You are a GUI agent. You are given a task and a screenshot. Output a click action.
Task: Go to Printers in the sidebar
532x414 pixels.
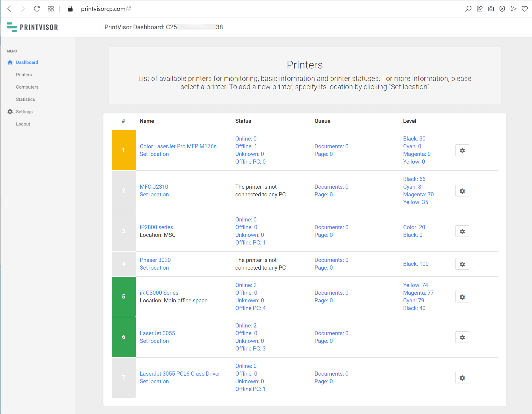pyautogui.click(x=24, y=75)
